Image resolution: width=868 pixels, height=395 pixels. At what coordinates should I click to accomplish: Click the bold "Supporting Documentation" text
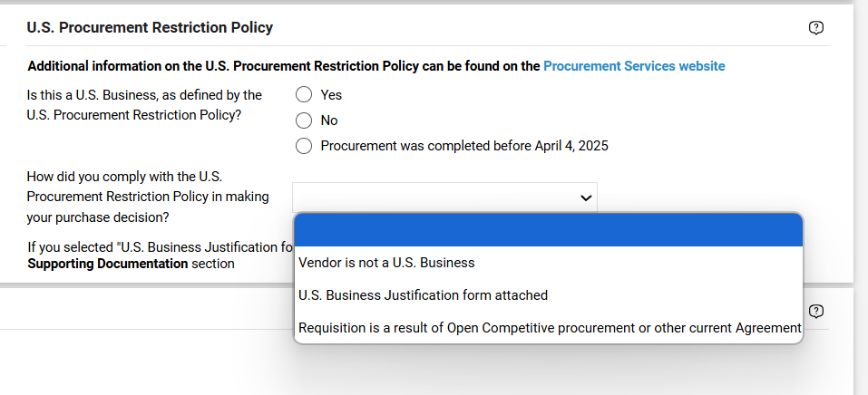[x=108, y=264]
